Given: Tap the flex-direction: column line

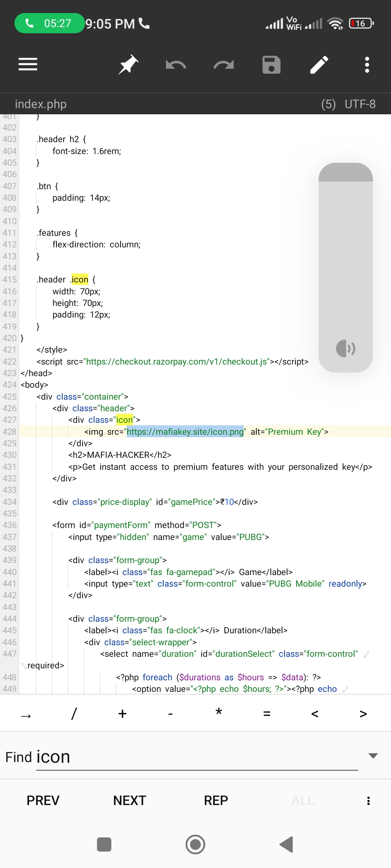Looking at the screenshot, I should tap(96, 244).
